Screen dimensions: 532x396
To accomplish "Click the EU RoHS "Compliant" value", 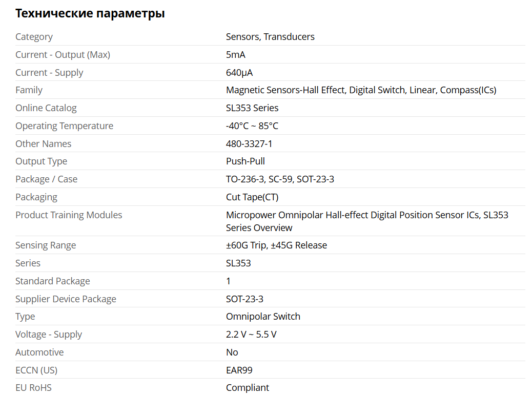I will tap(248, 388).
